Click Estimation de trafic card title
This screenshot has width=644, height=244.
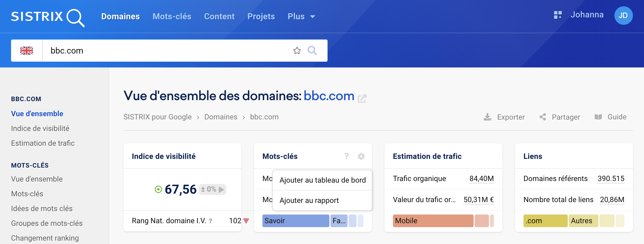click(427, 156)
